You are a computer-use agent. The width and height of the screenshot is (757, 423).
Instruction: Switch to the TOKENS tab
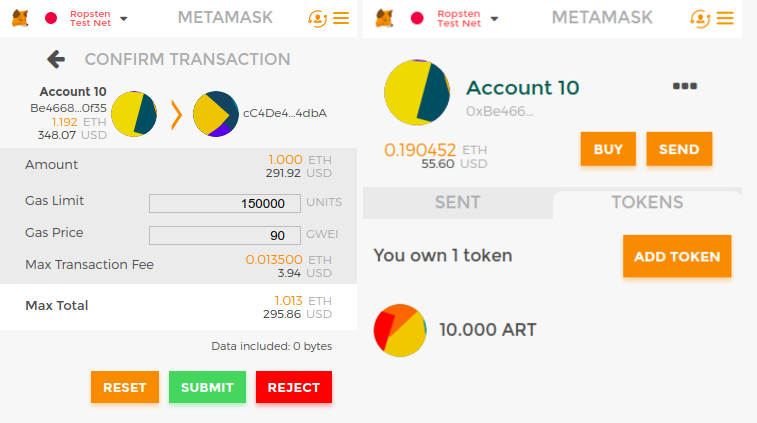pyautogui.click(x=647, y=202)
